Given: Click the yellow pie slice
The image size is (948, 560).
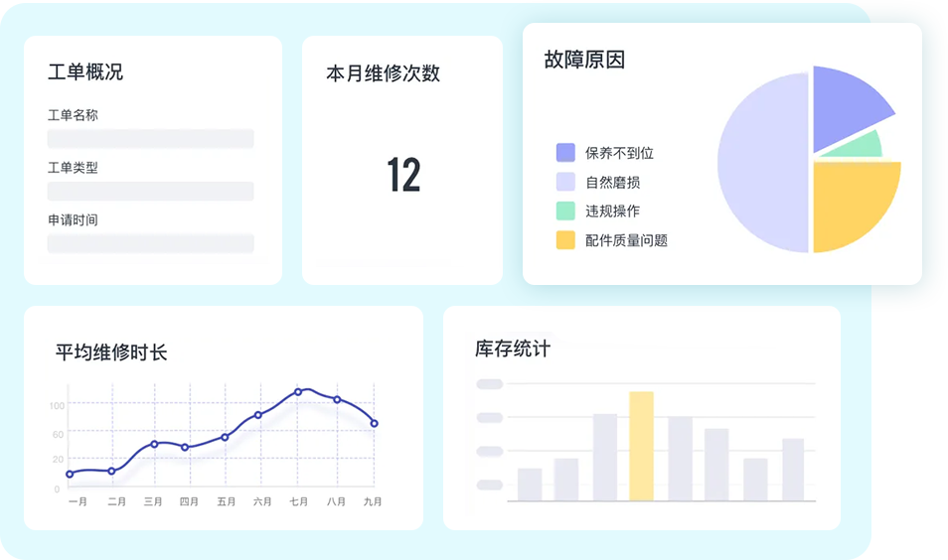Looking at the screenshot, I should [853, 203].
